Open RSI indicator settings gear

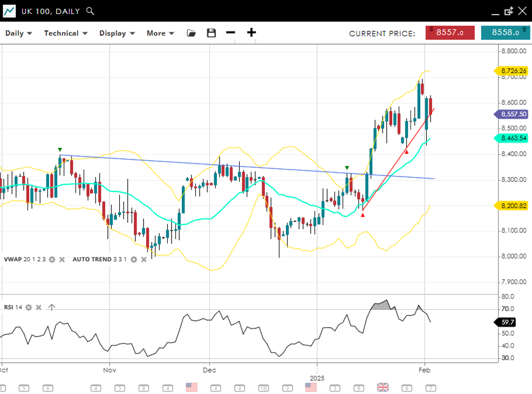[x=29, y=308]
